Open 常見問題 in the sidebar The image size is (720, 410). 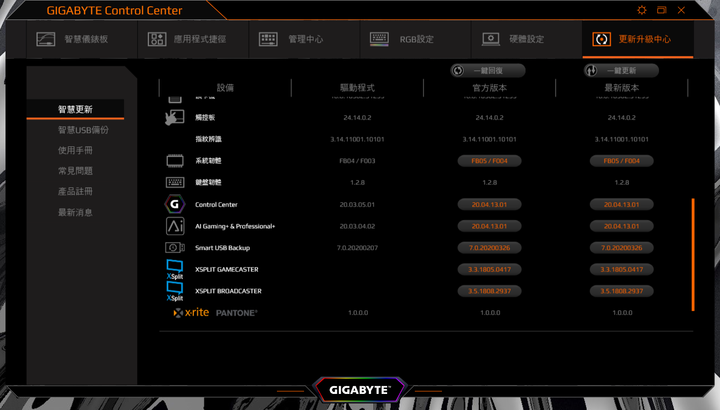click(75, 171)
